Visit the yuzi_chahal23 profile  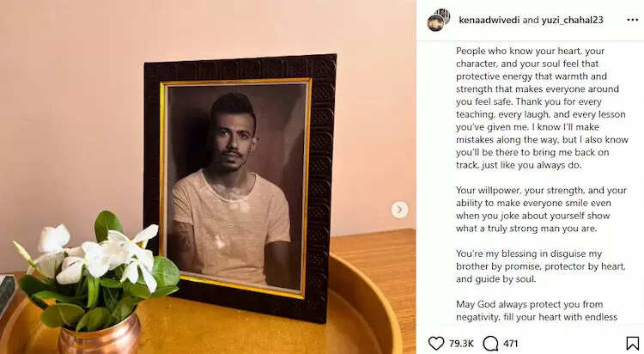pos(572,20)
